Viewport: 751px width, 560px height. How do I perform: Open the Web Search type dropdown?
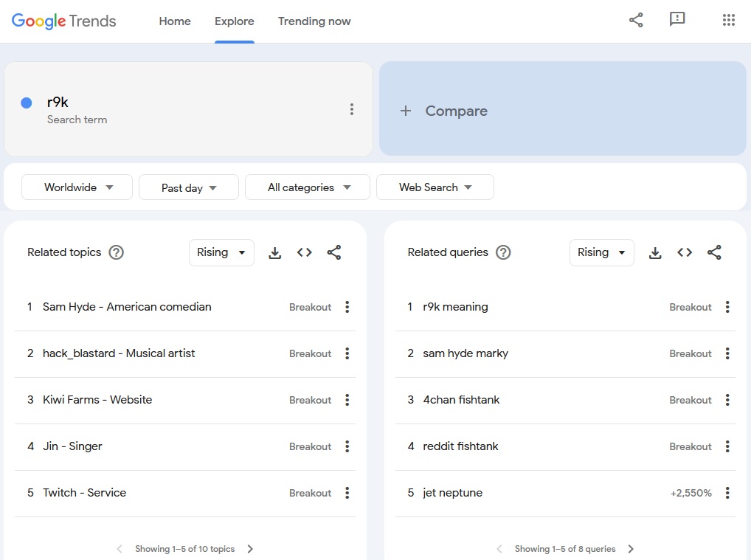coord(435,187)
